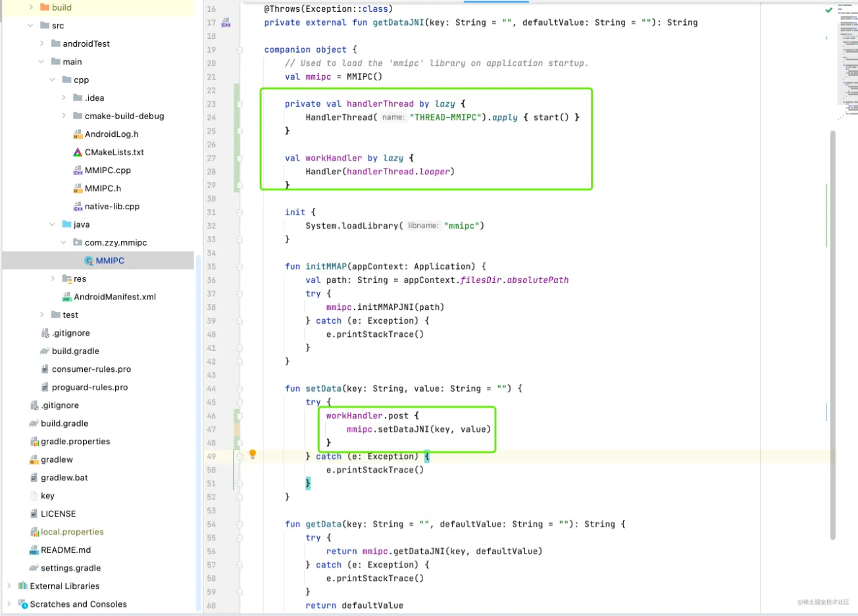Image resolution: width=858 pixels, height=616 pixels.
Task: Click the consumer-rules.pro file icon
Action: [45, 369]
